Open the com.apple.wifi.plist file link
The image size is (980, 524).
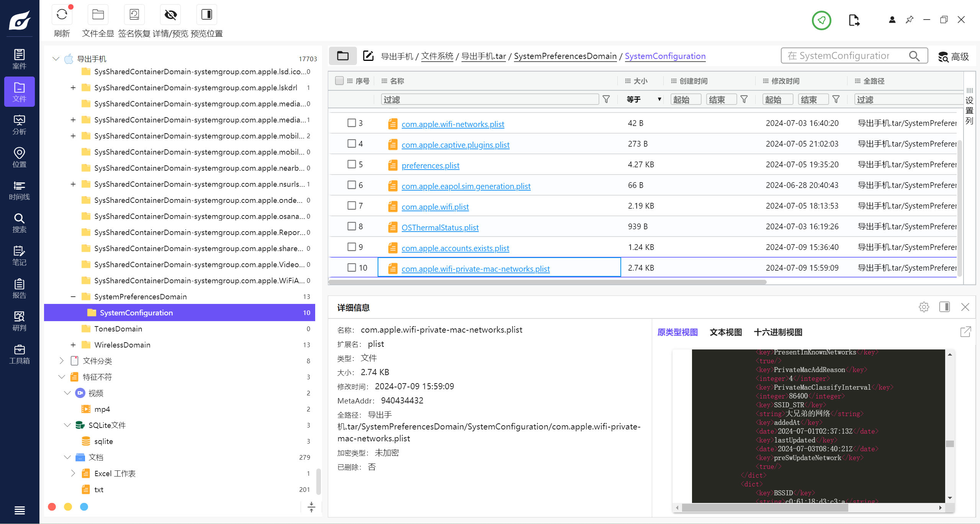[435, 207]
